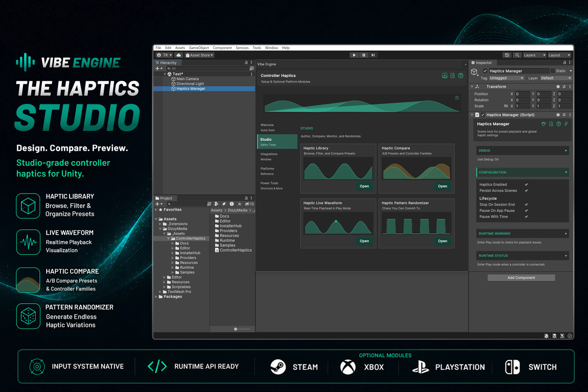Click the Project panel lock icon
Image resolution: width=588 pixels, height=392 pixels.
[246, 198]
